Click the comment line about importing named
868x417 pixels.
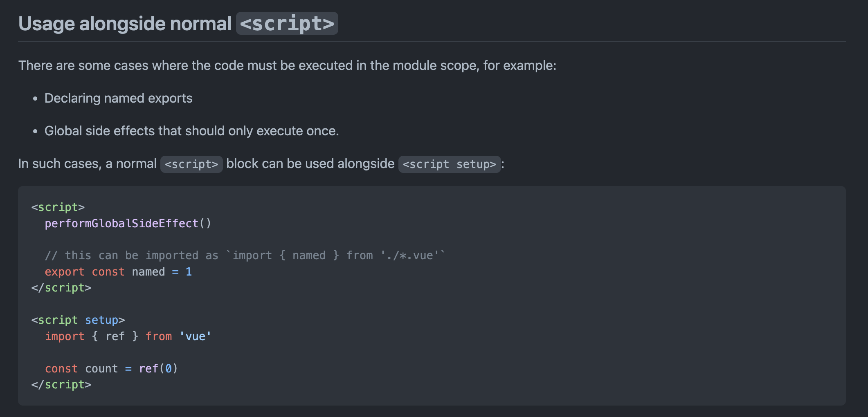245,256
